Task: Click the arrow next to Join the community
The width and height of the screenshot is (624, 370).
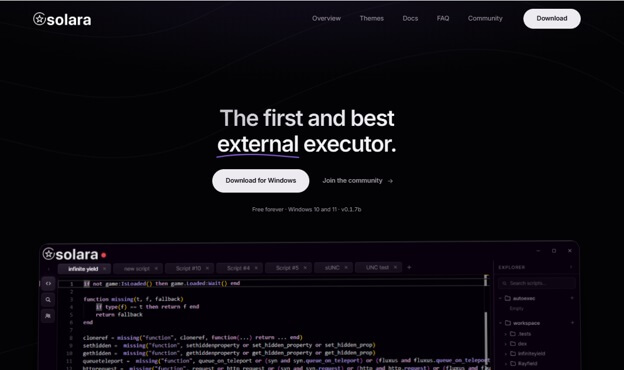Action: (x=390, y=181)
